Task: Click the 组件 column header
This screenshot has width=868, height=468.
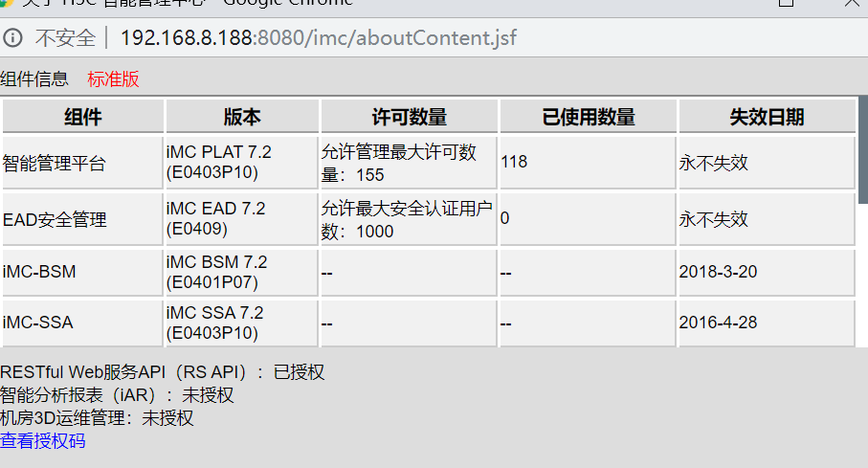Action: coord(83,117)
